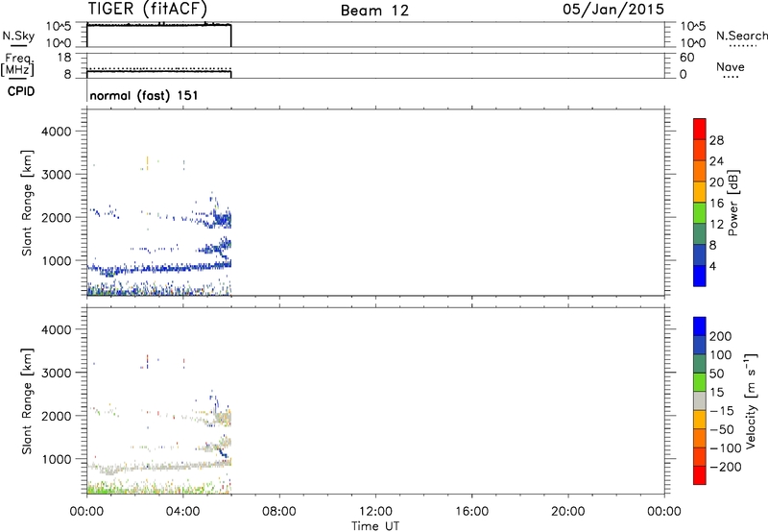This screenshot has width=768, height=532.
Task: Click the 4 tick label on Power color bar
Action: pyautogui.click(x=712, y=266)
